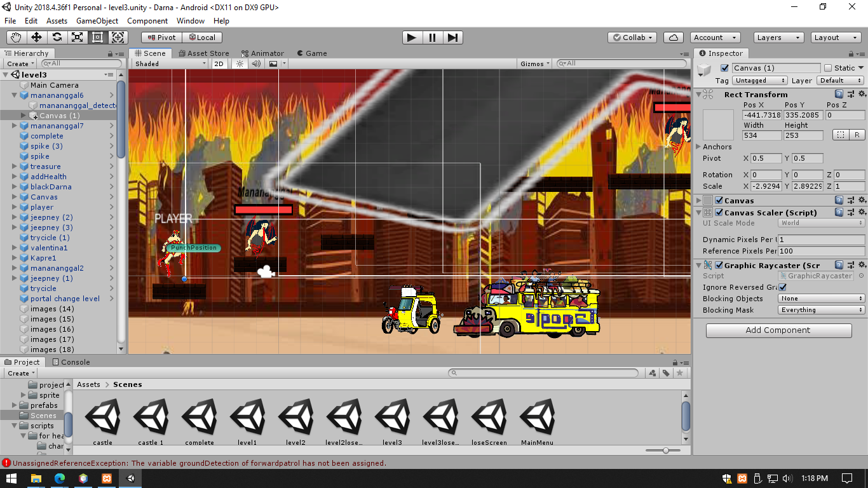868x488 pixels.
Task: Open the GameObject menu
Action: coord(97,20)
